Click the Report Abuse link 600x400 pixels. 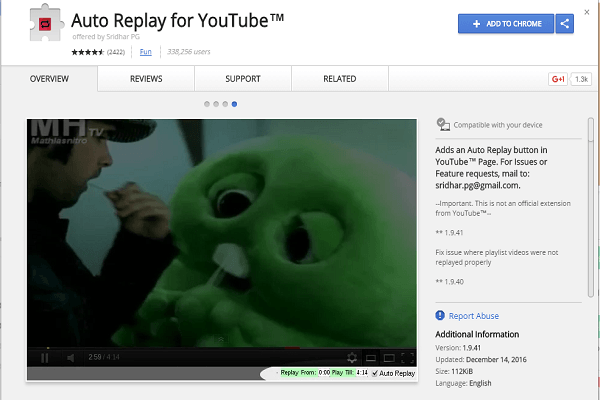click(x=474, y=316)
